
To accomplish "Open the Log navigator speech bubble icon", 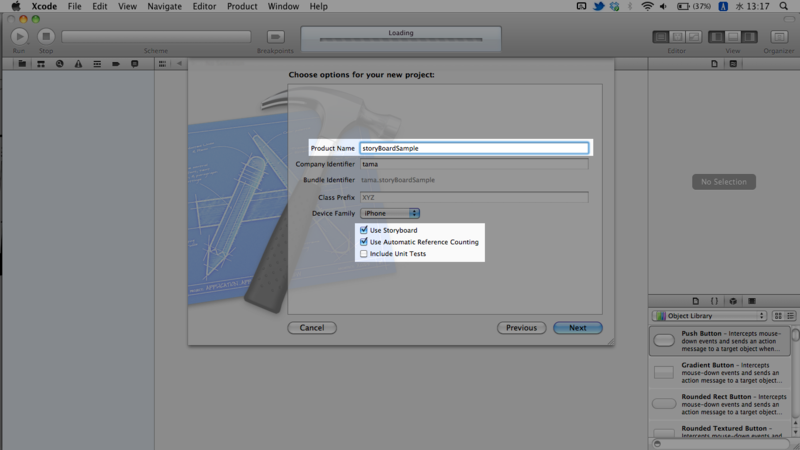I will [135, 64].
